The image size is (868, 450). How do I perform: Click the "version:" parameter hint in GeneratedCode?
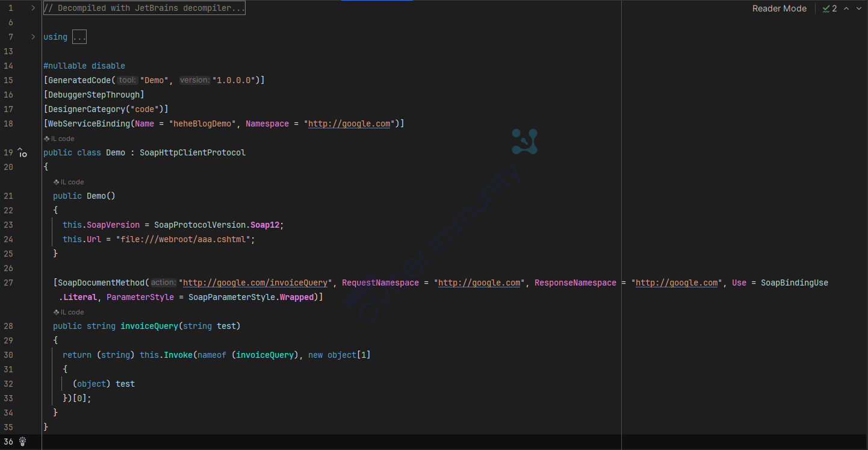pos(194,80)
